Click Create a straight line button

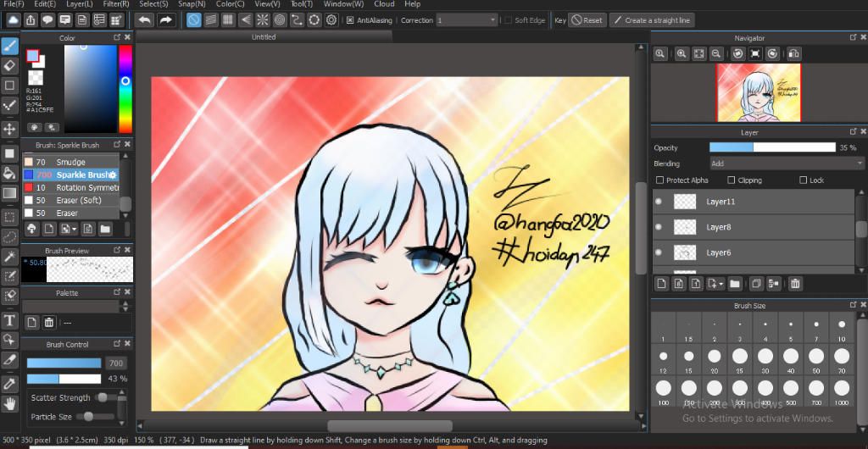[x=652, y=20]
